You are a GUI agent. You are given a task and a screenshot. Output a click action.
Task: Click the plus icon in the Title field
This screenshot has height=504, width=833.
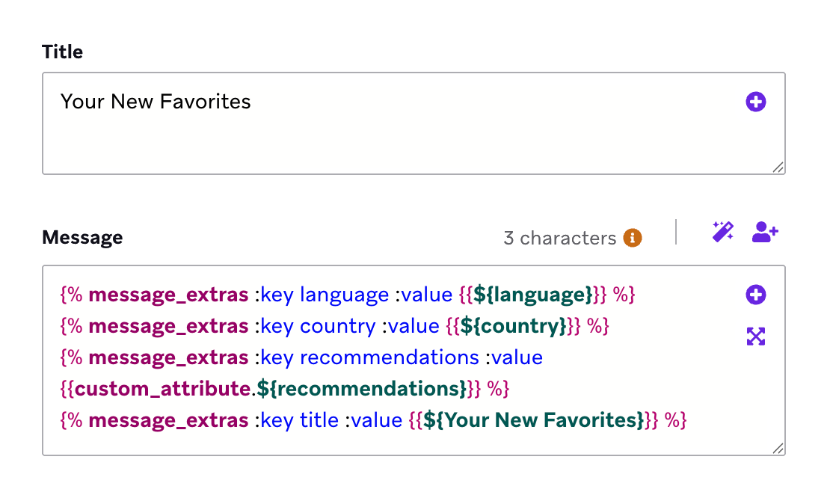(x=756, y=102)
